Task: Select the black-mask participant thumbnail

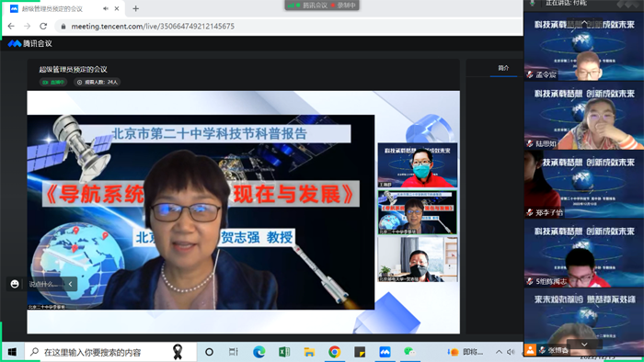Action: tap(418, 259)
